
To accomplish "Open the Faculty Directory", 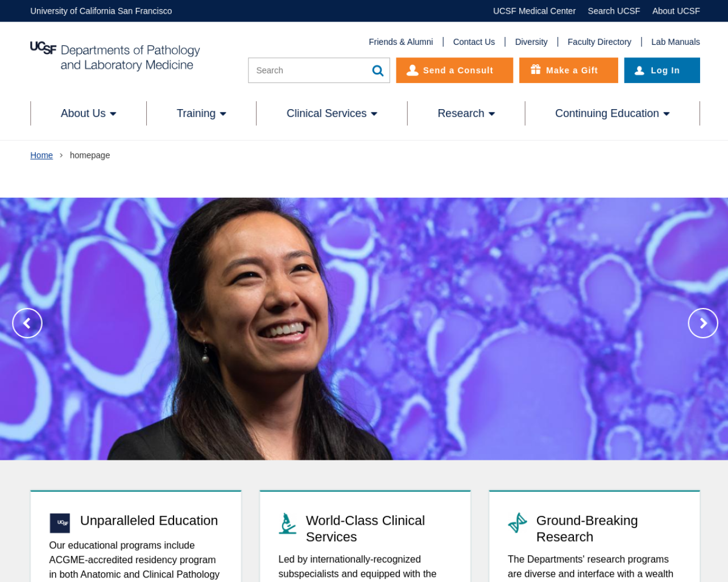I will point(599,42).
